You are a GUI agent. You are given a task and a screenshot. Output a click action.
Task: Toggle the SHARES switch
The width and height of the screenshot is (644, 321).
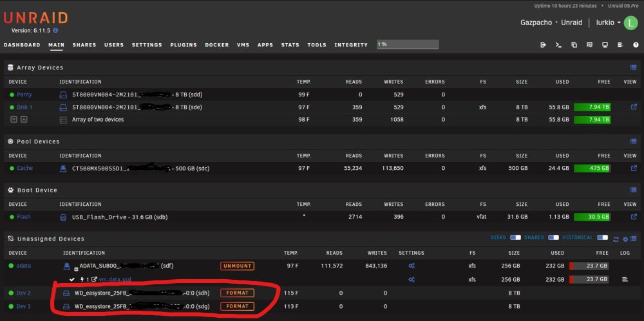[x=553, y=237]
